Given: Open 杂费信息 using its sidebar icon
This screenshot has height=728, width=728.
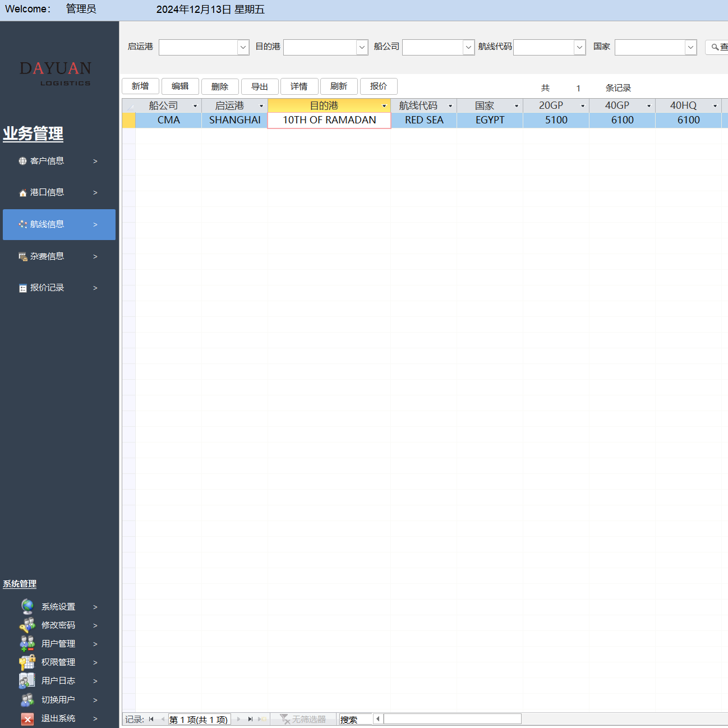Looking at the screenshot, I should (x=22, y=256).
